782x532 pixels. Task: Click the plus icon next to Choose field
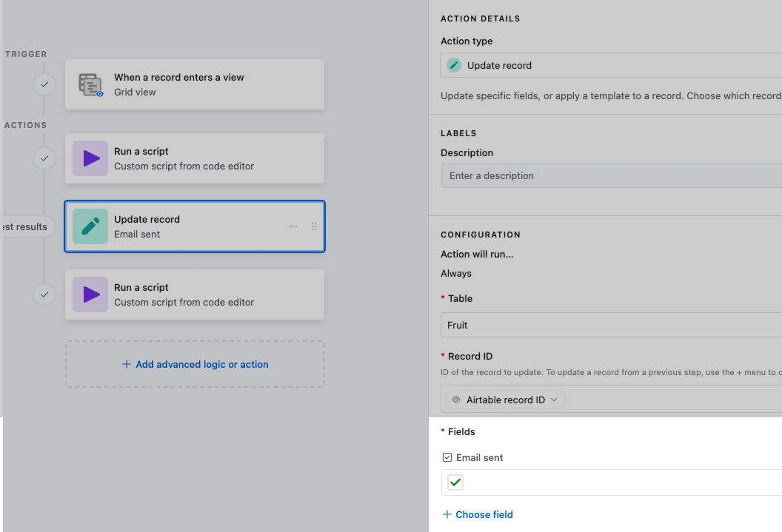click(x=447, y=514)
